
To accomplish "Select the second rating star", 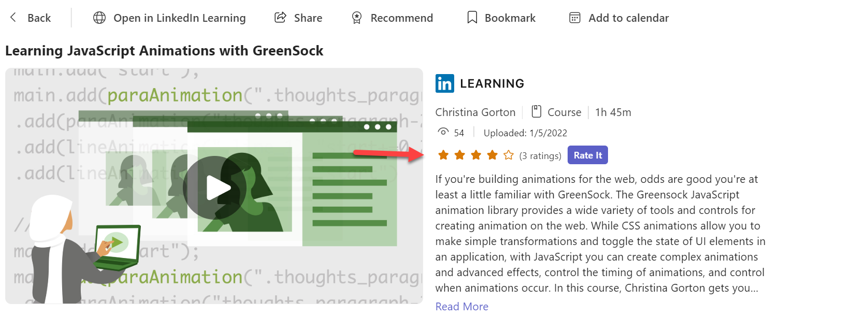I will click(x=460, y=155).
